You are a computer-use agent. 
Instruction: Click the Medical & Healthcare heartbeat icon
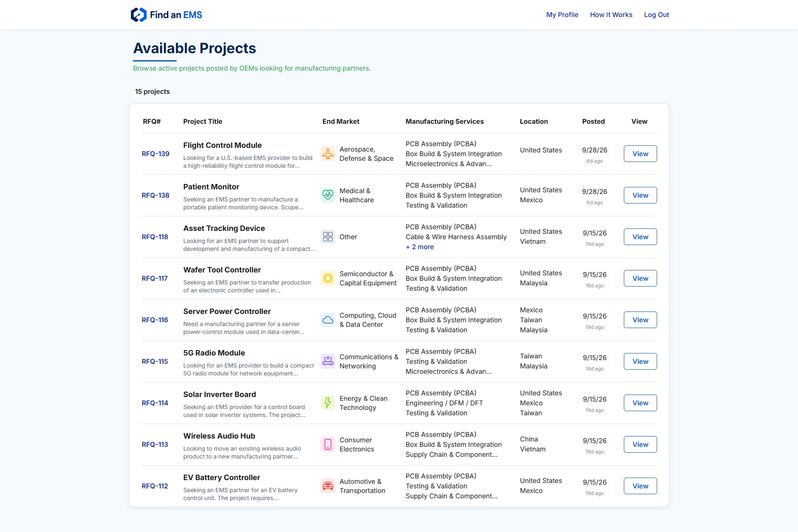[328, 195]
